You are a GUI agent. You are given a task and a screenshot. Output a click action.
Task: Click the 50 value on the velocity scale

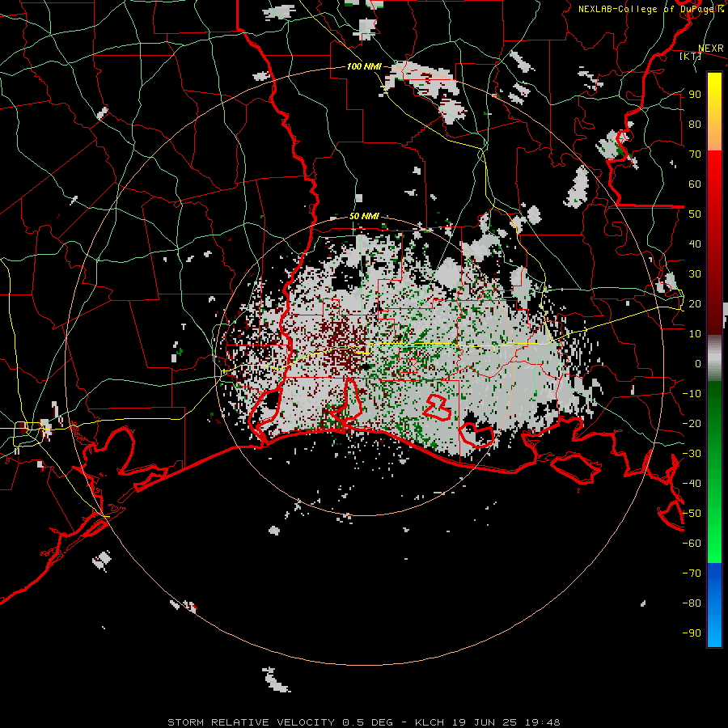(x=695, y=214)
